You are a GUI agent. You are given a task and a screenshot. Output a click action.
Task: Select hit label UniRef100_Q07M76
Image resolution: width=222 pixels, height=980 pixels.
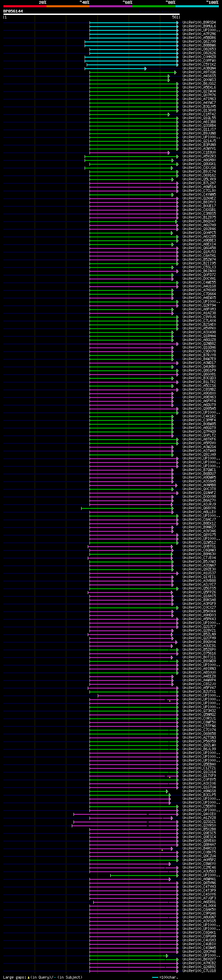(x=199, y=95)
